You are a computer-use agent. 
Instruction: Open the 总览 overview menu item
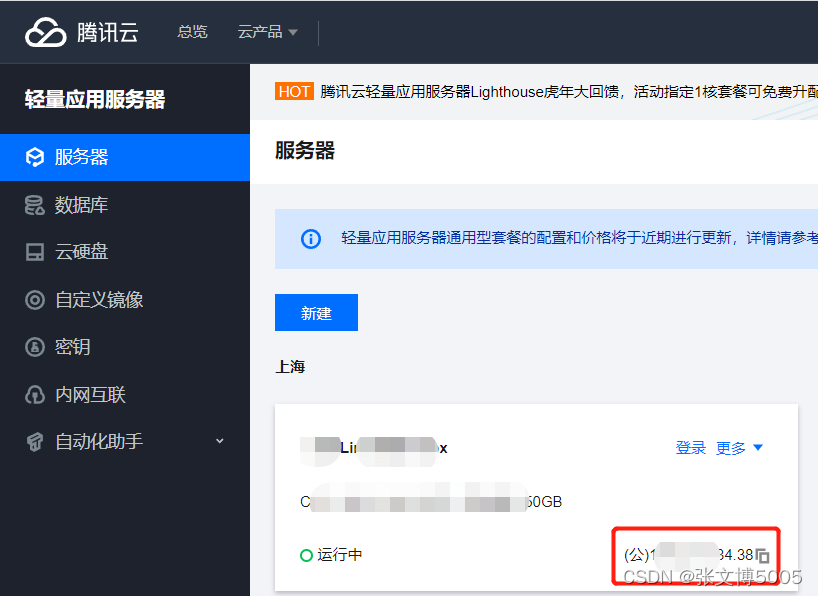pyautogui.click(x=193, y=32)
